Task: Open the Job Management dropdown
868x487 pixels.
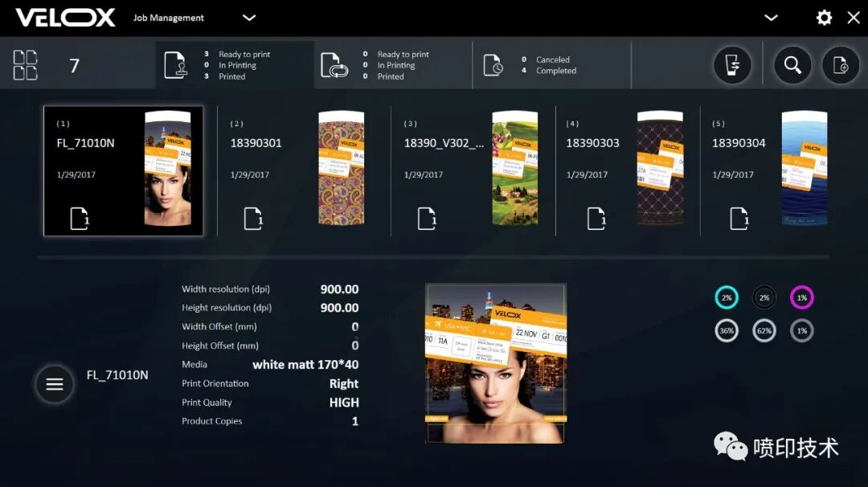Action: (249, 18)
